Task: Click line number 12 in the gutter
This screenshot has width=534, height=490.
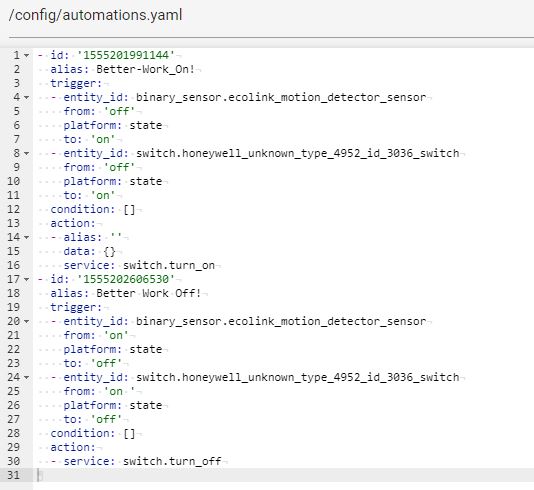Action: click(x=14, y=209)
